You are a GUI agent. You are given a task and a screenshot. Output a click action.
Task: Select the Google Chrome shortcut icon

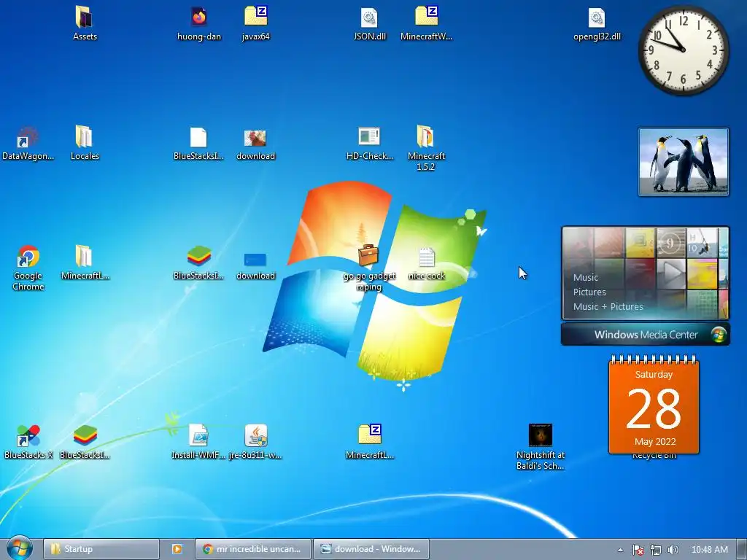[28, 257]
